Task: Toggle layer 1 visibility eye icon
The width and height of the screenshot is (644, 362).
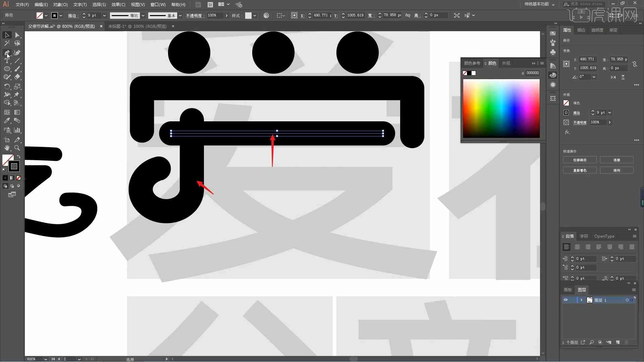Action: coord(566,300)
